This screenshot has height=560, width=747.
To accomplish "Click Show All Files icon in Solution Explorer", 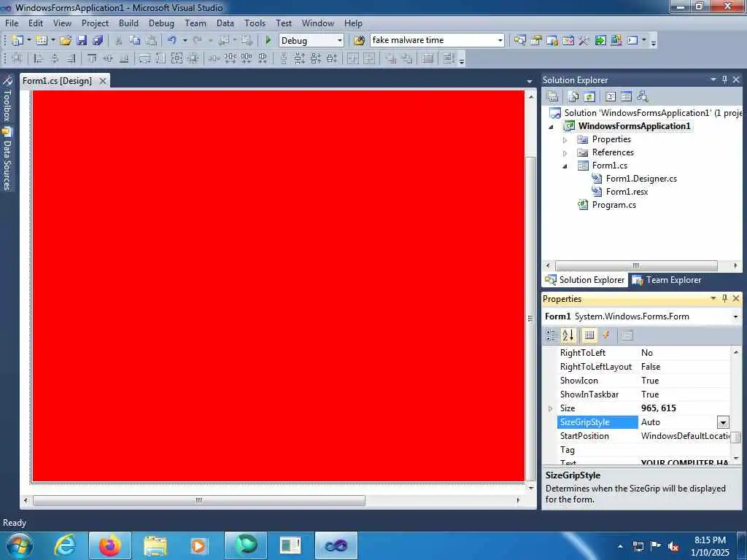I will tap(573, 97).
